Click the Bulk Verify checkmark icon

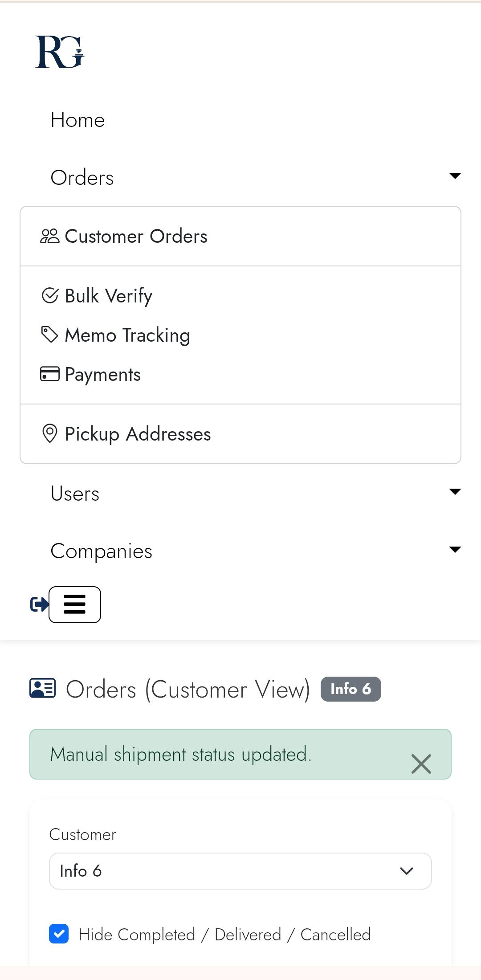pos(50,295)
